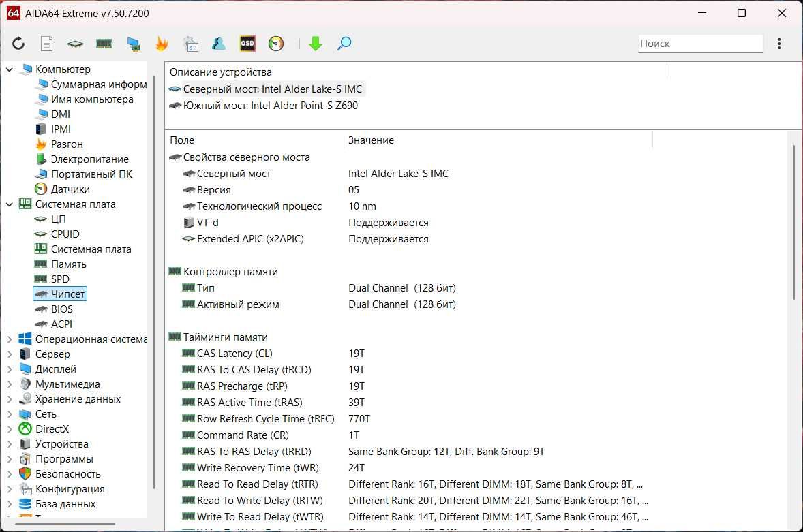
Task: Select Портативный ПК tree item
Action: click(84, 174)
